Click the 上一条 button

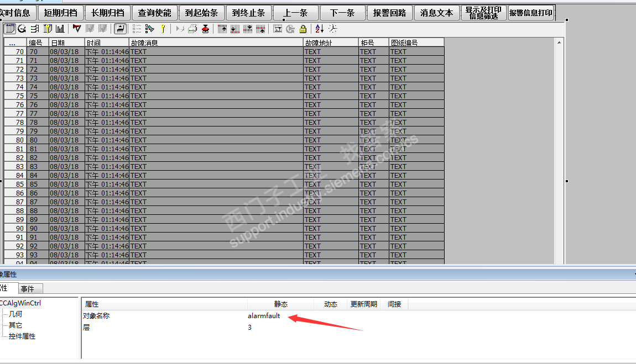point(296,13)
